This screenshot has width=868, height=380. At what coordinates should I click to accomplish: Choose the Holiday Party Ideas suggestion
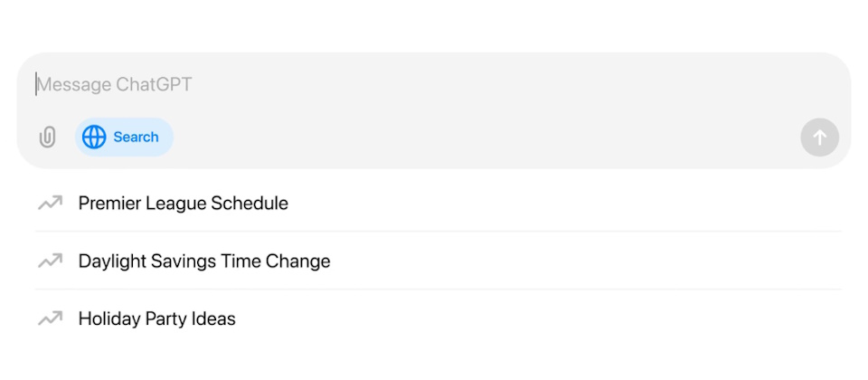[156, 318]
